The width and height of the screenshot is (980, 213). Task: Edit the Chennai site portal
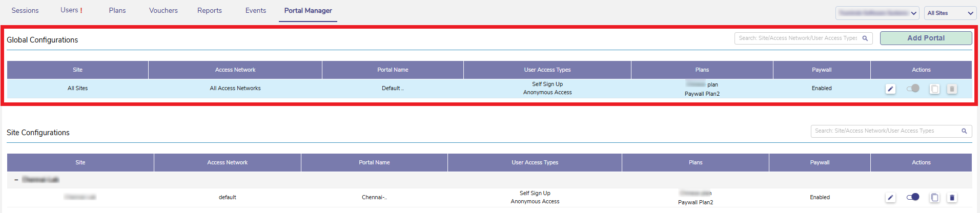click(890, 198)
